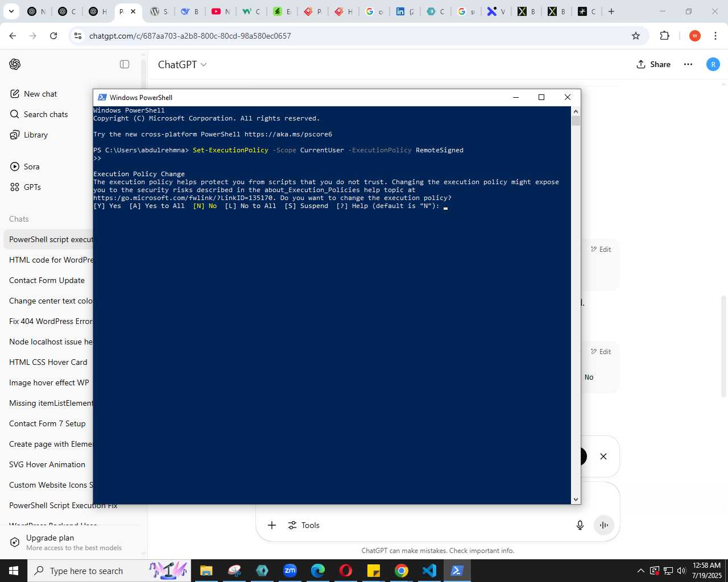Click the ChatGPT logo icon in sidebar
Viewport: 728px width, 582px height.
tap(15, 64)
